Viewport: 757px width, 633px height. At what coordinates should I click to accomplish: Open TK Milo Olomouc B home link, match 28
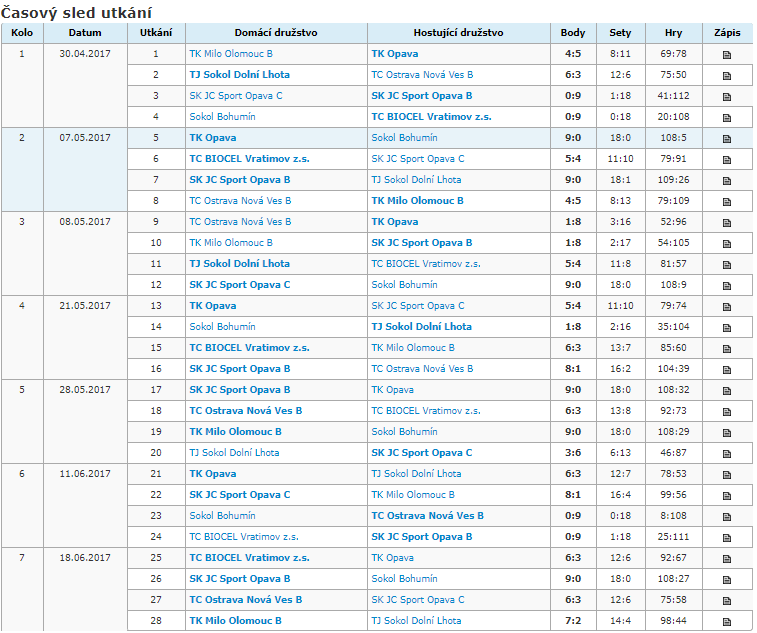[x=235, y=620]
